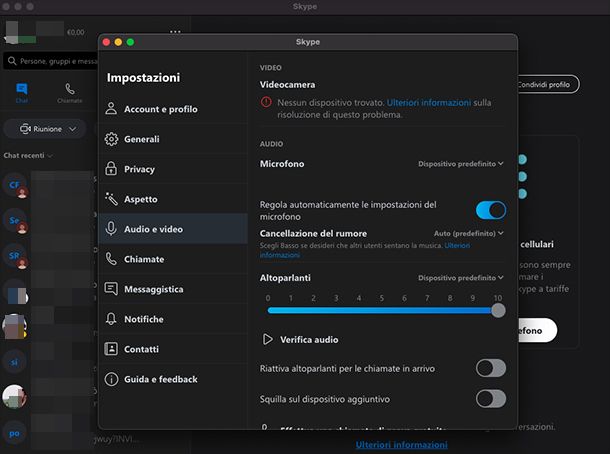Screen dimensions: 610x454
Task: Click the profile avatar at top of main window
Action: click(16, 32)
